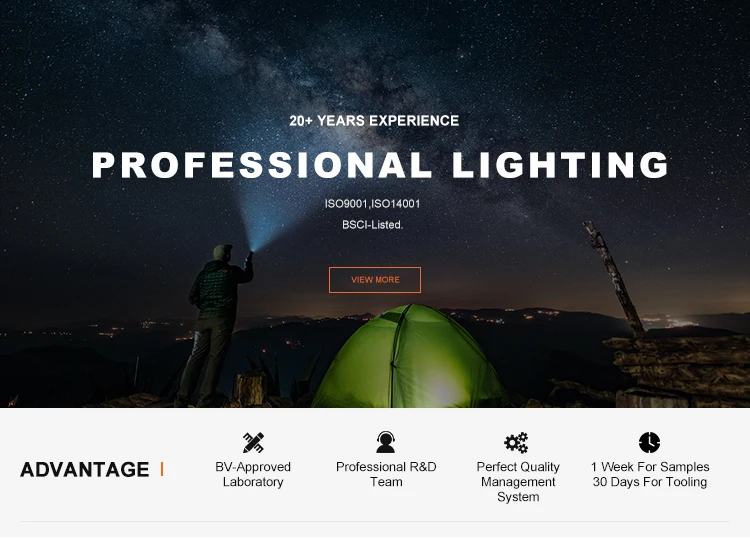
Task: Click 1 Week For Samples text
Action: coord(650,467)
